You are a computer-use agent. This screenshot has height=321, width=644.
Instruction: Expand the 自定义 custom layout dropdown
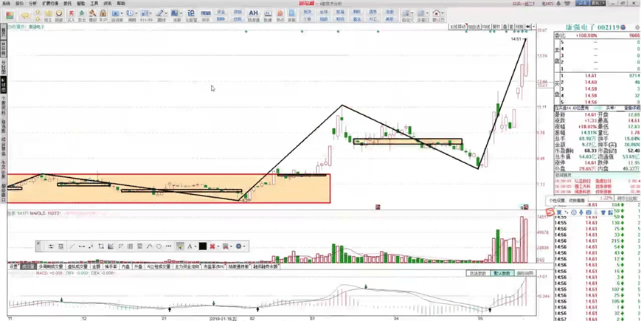click(407, 15)
